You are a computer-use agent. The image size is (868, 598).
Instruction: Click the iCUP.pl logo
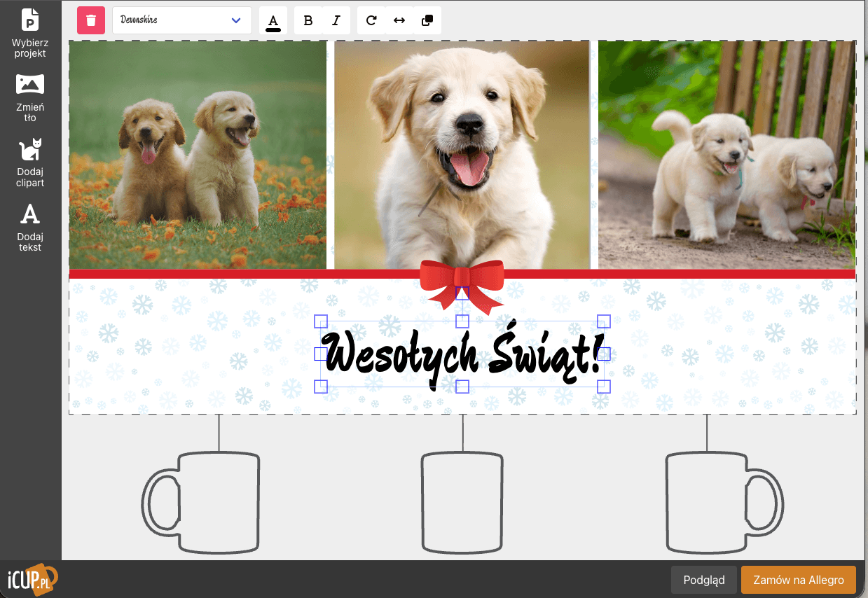(x=31, y=580)
